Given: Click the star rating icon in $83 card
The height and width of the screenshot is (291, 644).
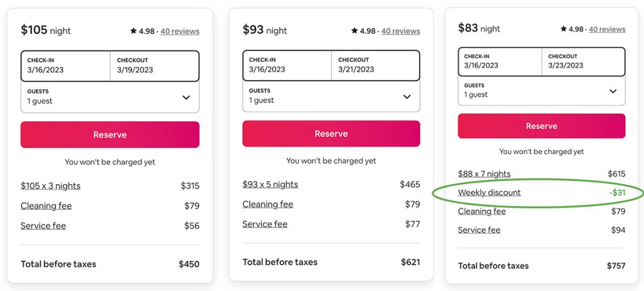Looking at the screenshot, I should pos(564,29).
